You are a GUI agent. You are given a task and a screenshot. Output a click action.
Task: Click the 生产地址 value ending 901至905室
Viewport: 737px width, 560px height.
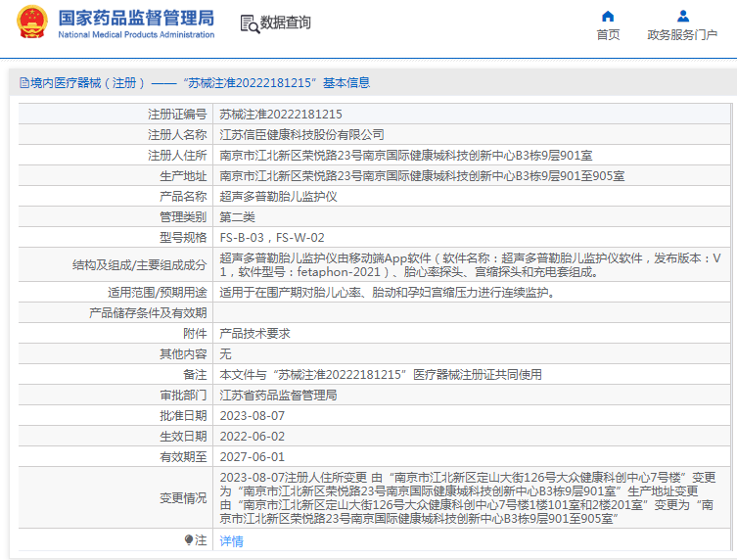422,176
